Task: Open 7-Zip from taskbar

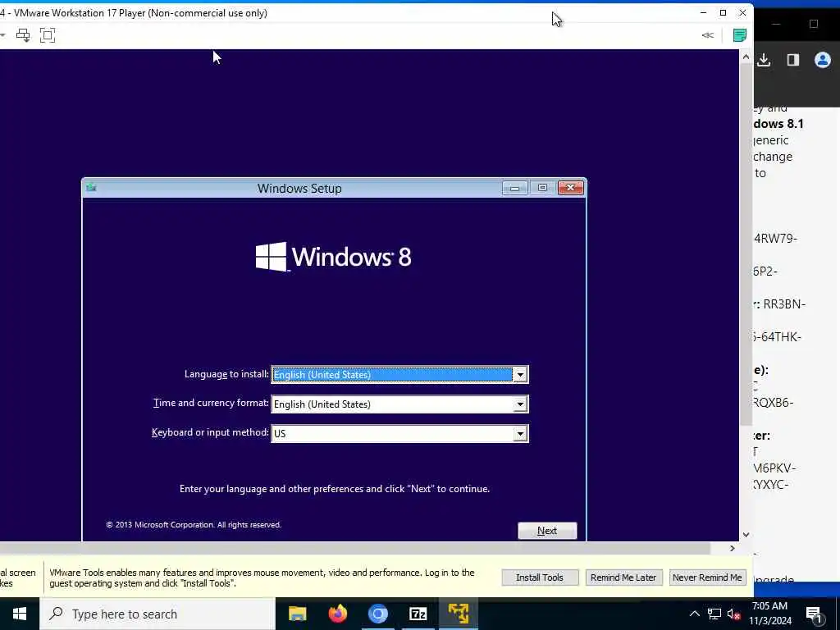Action: (x=418, y=614)
